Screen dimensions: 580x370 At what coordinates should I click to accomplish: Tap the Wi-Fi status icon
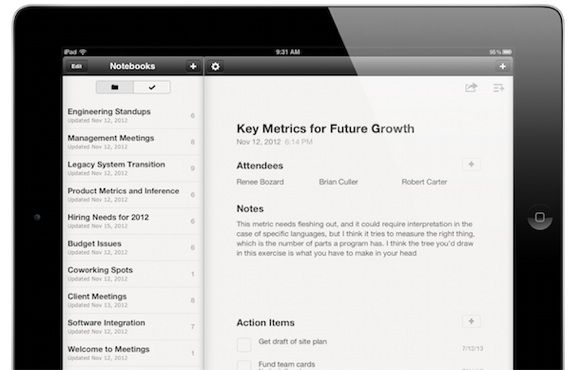point(83,52)
